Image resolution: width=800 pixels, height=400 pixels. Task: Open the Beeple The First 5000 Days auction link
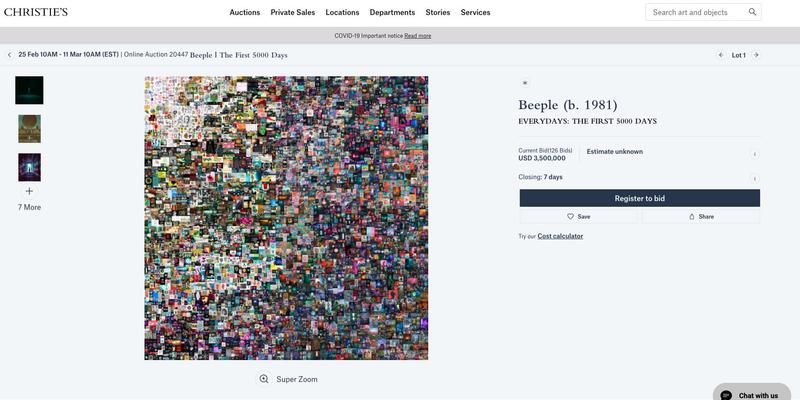pos(239,55)
